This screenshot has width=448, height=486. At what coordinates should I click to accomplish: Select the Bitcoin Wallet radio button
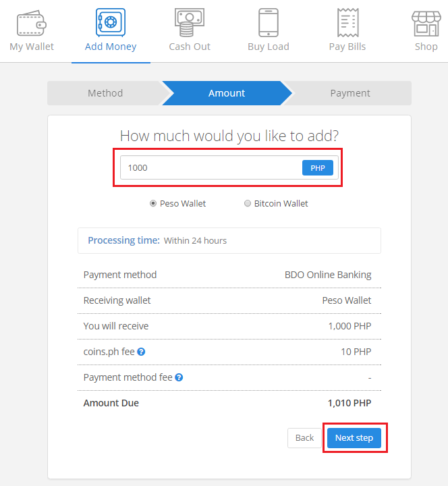(x=247, y=203)
